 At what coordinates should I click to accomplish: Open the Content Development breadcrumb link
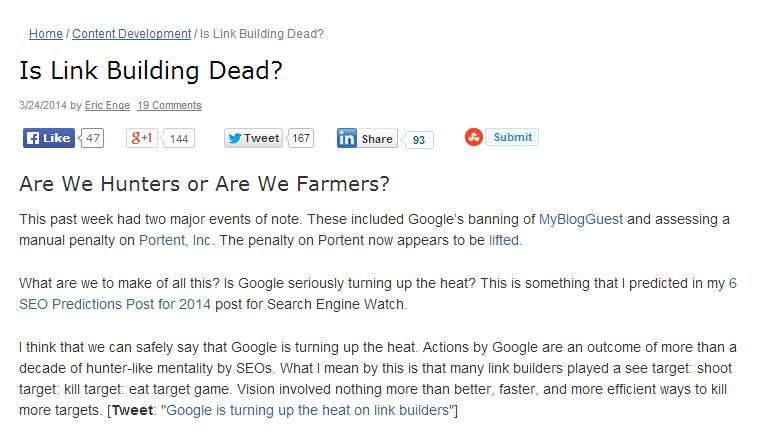click(x=131, y=34)
